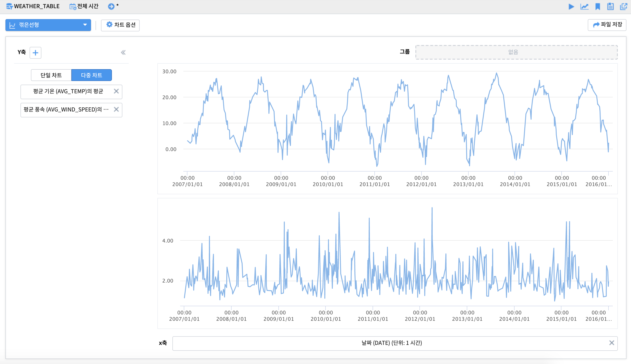Open the line chart view icon

584,7
